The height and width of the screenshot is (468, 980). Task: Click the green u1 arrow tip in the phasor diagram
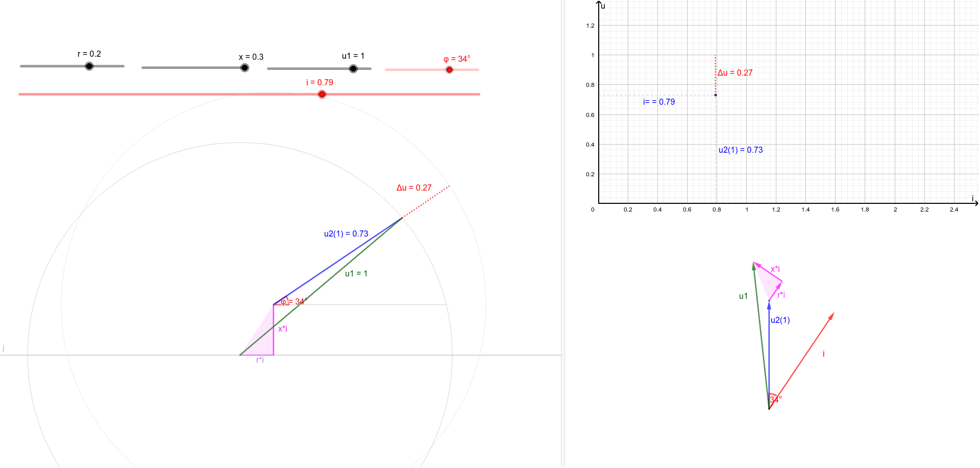754,266
